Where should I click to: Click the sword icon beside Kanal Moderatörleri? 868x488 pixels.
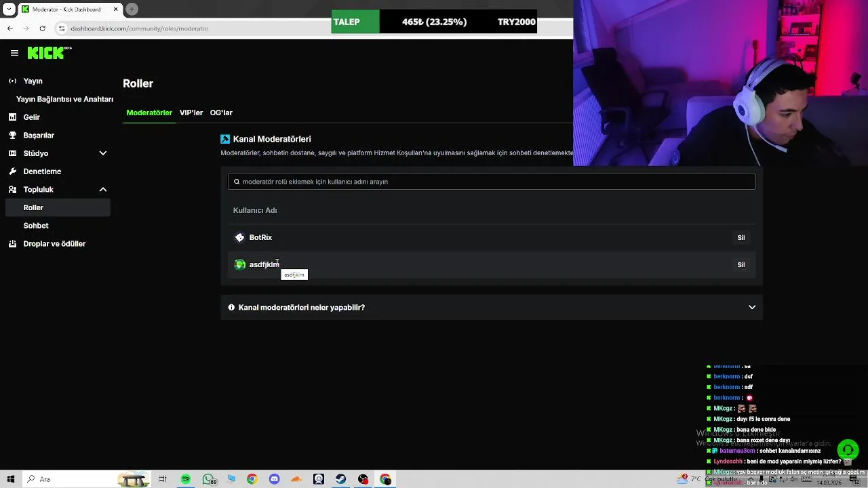(225, 139)
